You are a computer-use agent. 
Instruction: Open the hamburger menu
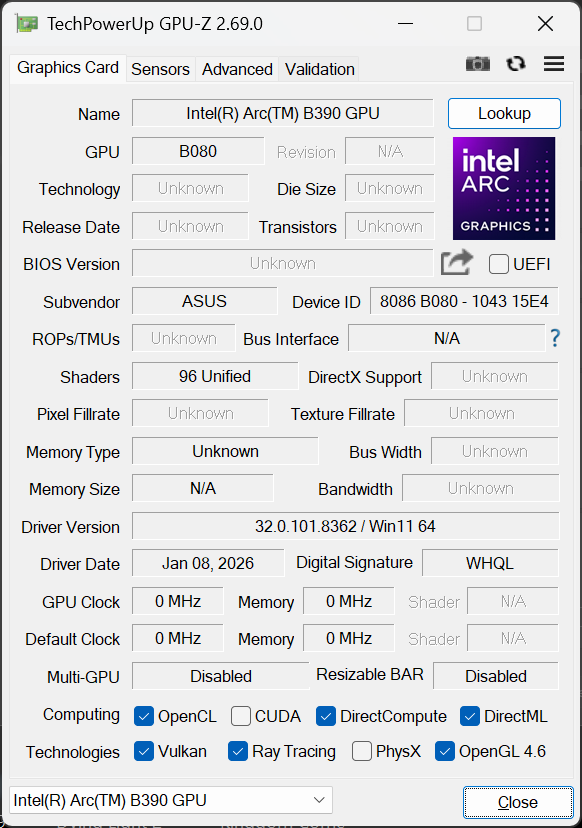(x=553, y=63)
